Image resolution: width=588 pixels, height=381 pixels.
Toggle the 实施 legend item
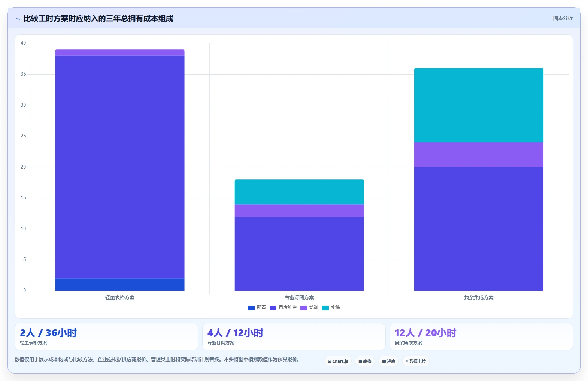click(331, 308)
